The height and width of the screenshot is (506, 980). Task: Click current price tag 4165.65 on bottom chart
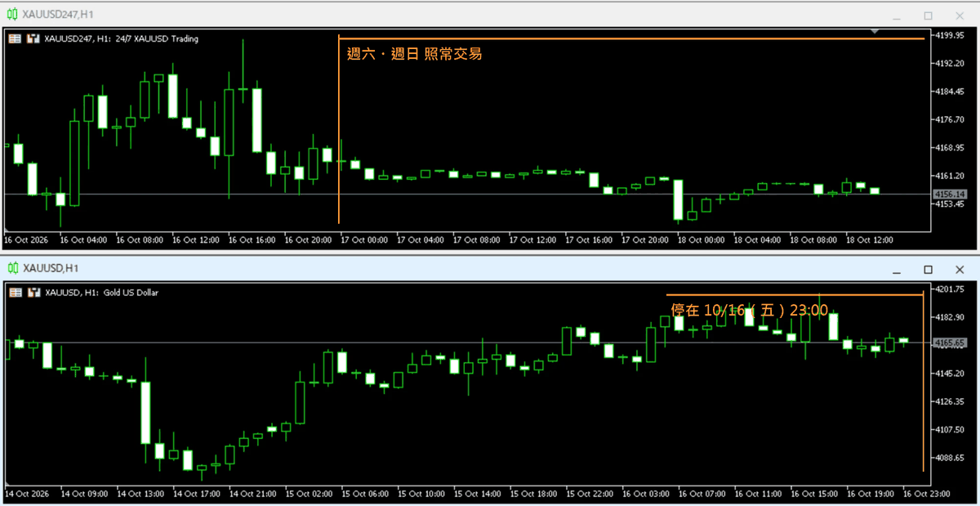[x=950, y=343]
